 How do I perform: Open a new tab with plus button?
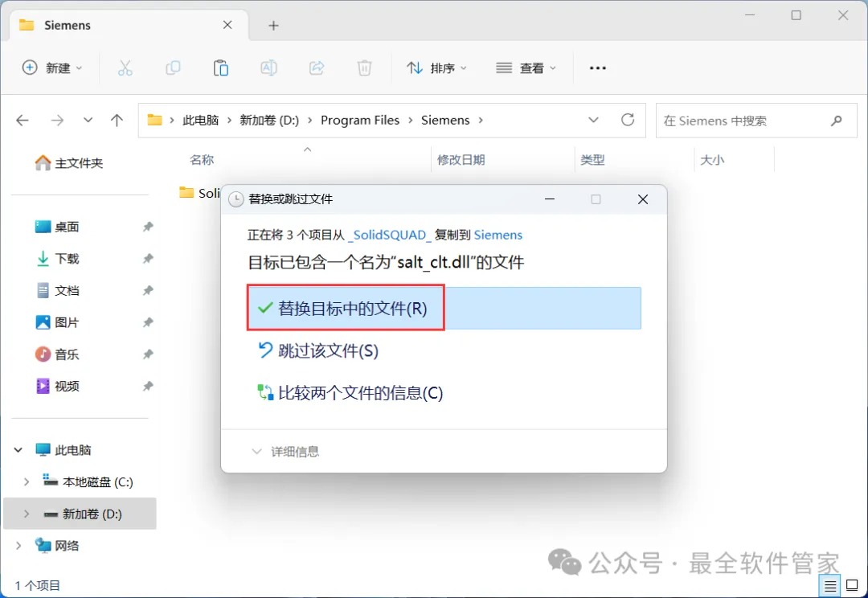click(x=273, y=26)
